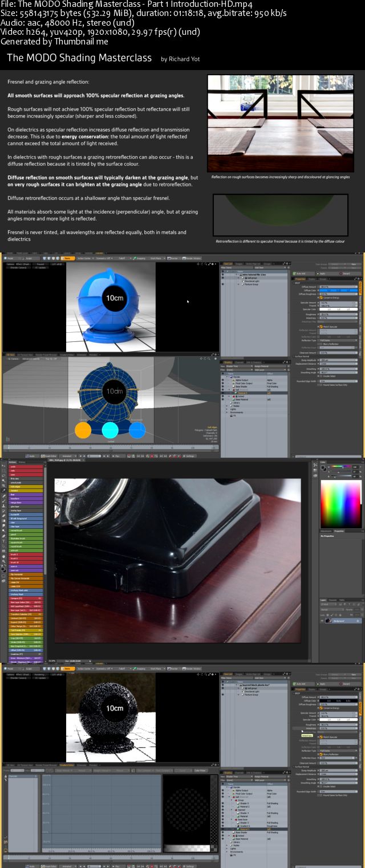
Task: Expand ball group in blue-sphere item list
Action: (x=238, y=278)
